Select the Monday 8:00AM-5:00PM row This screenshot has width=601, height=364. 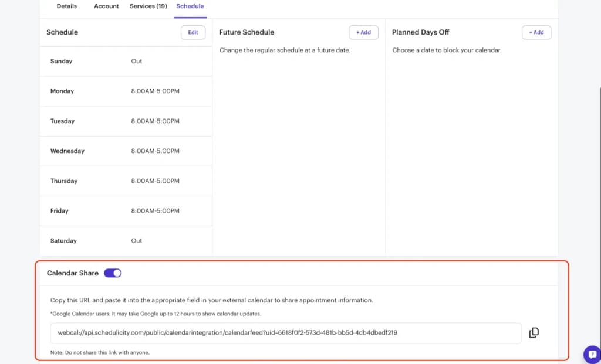[126, 91]
